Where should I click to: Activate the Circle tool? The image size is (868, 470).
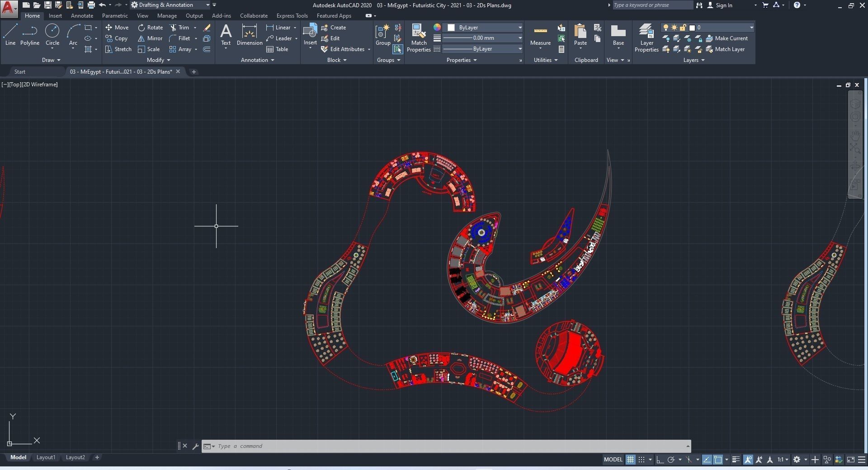52,35
